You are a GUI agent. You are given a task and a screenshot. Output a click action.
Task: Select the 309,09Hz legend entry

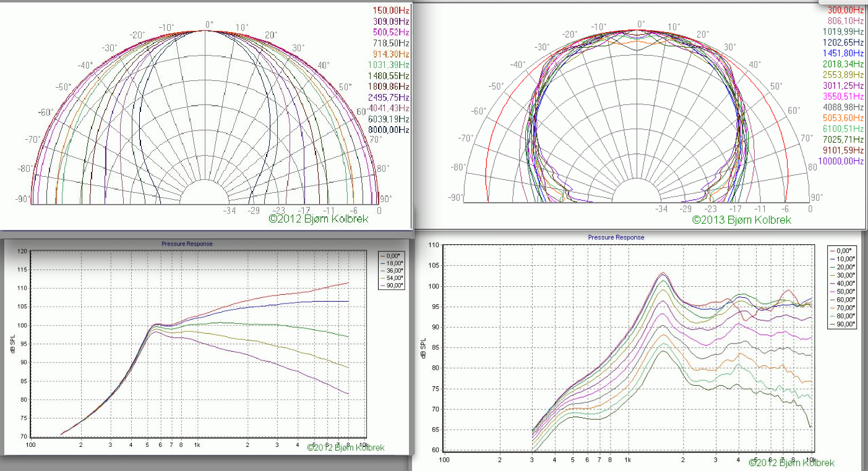[391, 21]
